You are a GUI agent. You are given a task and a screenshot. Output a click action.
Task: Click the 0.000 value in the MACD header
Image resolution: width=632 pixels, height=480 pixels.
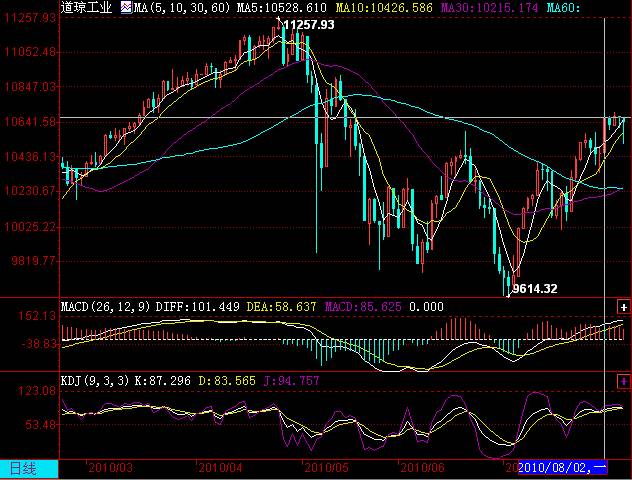click(x=426, y=307)
